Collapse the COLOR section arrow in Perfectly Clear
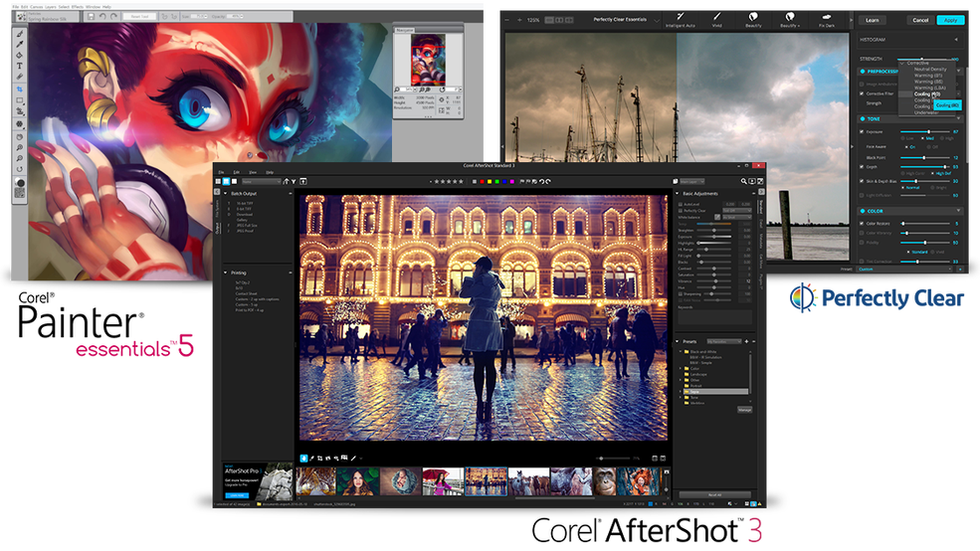Viewport: 980px width, 551px height. (x=958, y=211)
